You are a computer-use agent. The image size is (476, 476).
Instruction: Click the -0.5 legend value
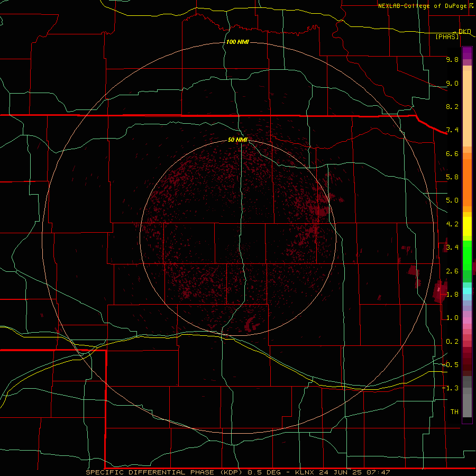(x=451, y=364)
